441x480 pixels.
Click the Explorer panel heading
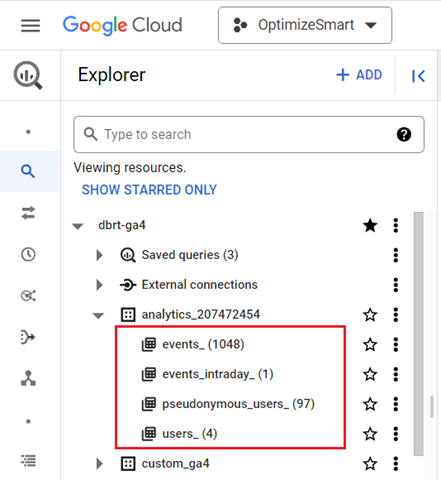click(112, 75)
